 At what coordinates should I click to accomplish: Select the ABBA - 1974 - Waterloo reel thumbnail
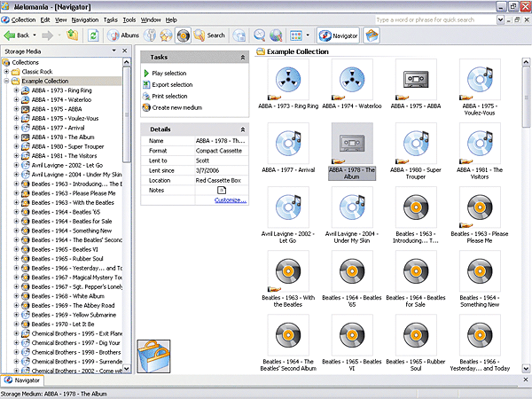(x=352, y=80)
